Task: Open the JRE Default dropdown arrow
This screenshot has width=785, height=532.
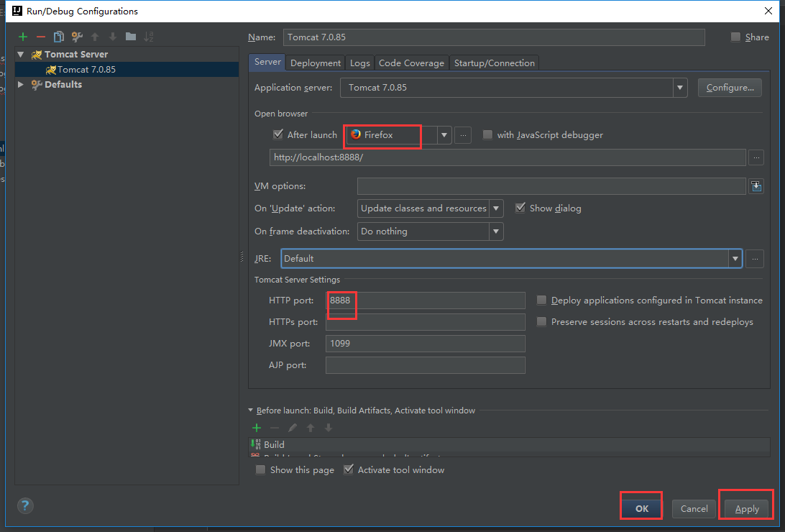Action: tap(735, 259)
